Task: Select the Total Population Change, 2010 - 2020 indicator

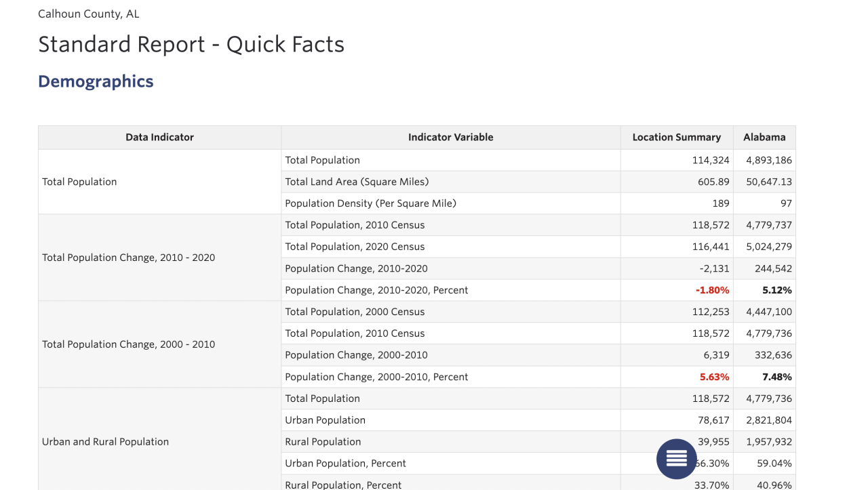Action: pyautogui.click(x=128, y=258)
